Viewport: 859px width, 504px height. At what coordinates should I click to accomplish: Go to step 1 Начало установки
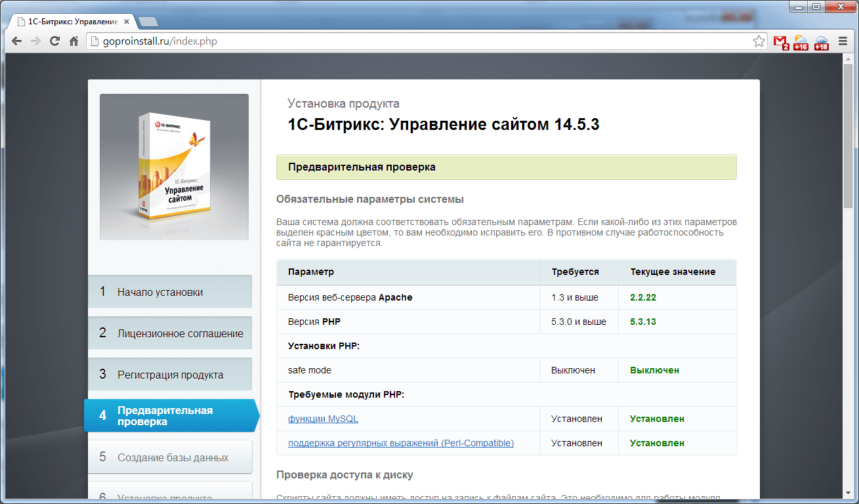[170, 292]
